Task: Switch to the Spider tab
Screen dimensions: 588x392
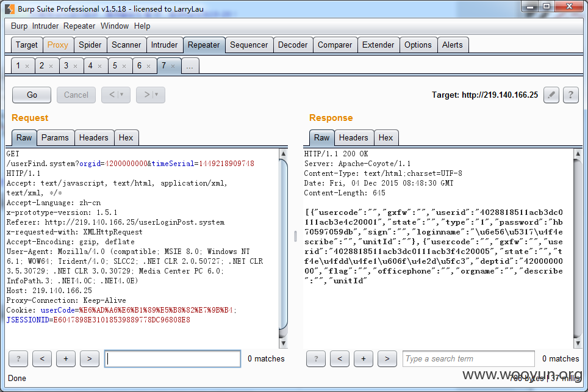Action: pyautogui.click(x=90, y=45)
